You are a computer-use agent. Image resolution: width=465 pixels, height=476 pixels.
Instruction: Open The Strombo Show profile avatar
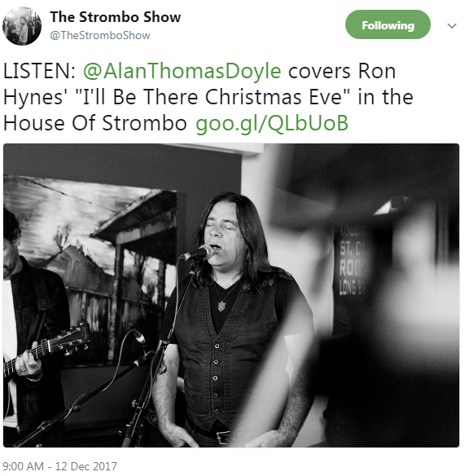21,26
